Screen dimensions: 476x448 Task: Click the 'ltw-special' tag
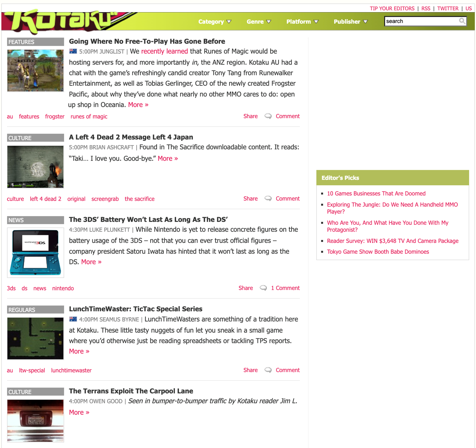[x=32, y=371]
